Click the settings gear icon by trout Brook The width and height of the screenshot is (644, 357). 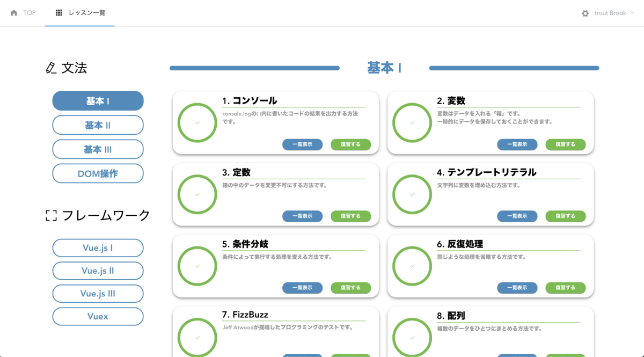[585, 13]
